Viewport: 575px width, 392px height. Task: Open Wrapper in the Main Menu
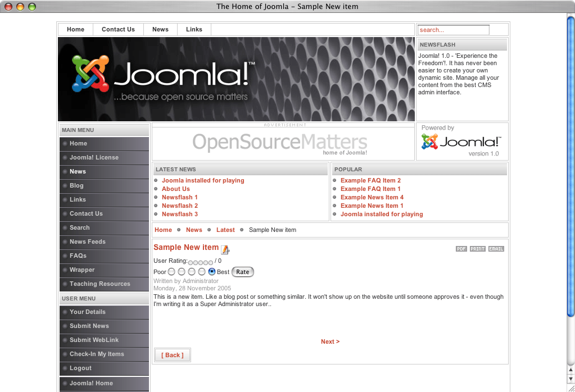[x=104, y=270]
